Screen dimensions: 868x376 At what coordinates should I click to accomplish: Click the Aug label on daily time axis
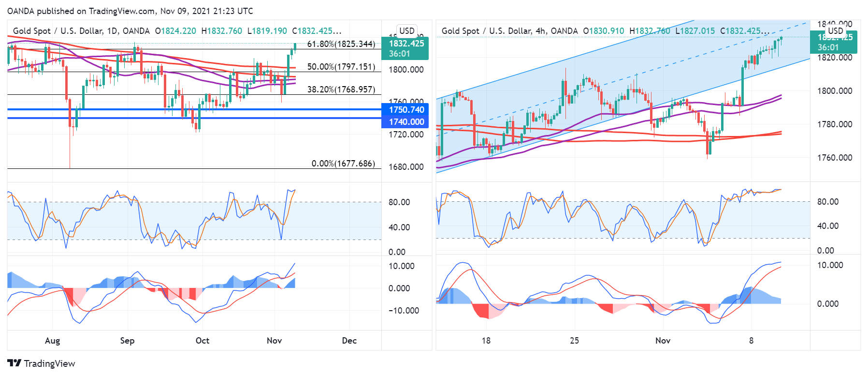pos(52,341)
